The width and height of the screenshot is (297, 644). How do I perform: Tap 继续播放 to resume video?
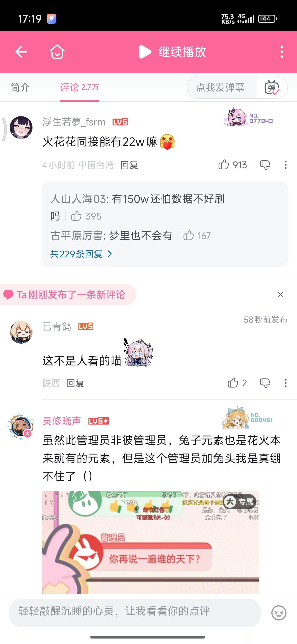(172, 52)
